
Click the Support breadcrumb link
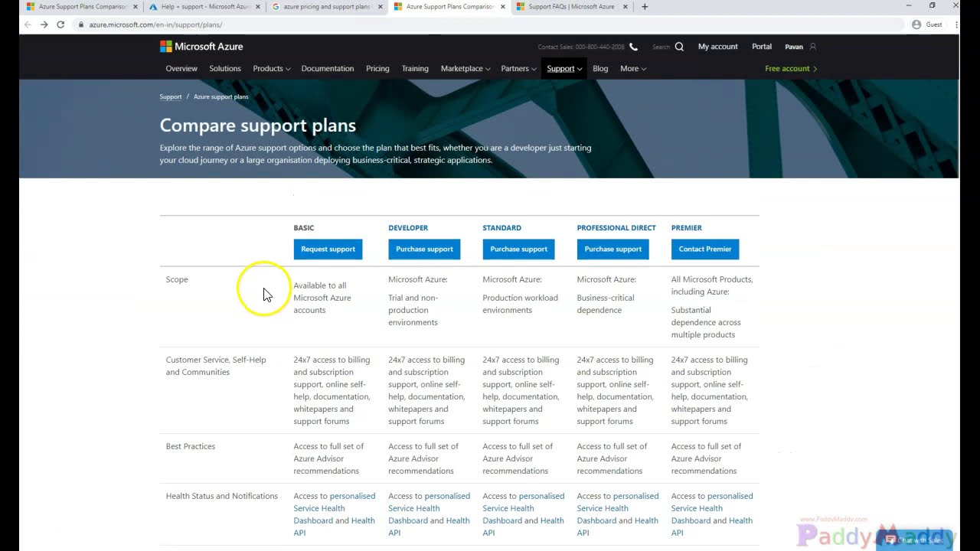170,97
